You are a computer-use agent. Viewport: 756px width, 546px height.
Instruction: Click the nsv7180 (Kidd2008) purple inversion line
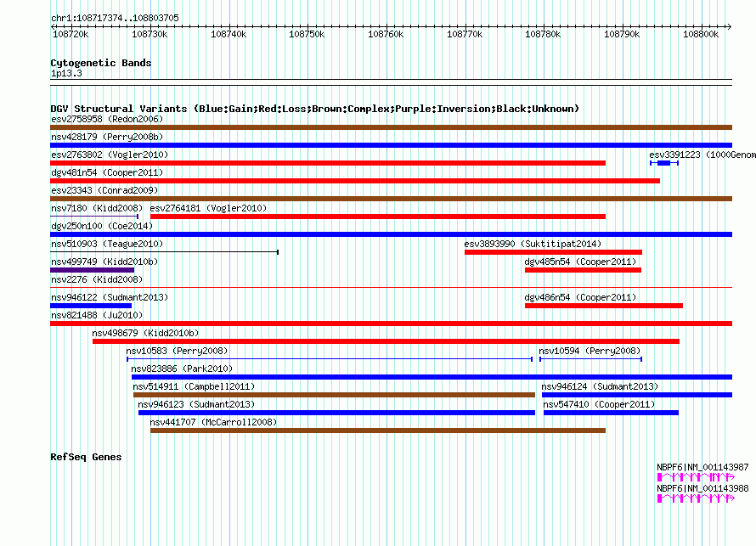point(94,217)
